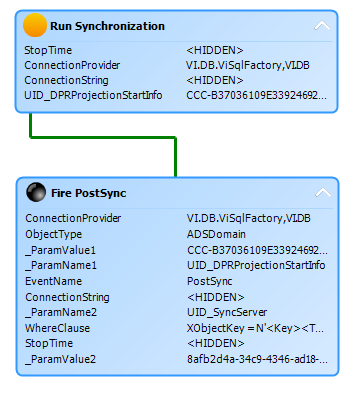Select ConnectionProvider value in Run Synchronization
This screenshot has width=363, height=399.
pyautogui.click(x=248, y=65)
